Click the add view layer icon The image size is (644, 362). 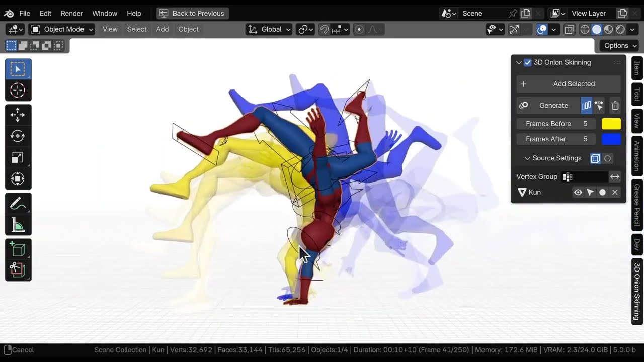[622, 14]
